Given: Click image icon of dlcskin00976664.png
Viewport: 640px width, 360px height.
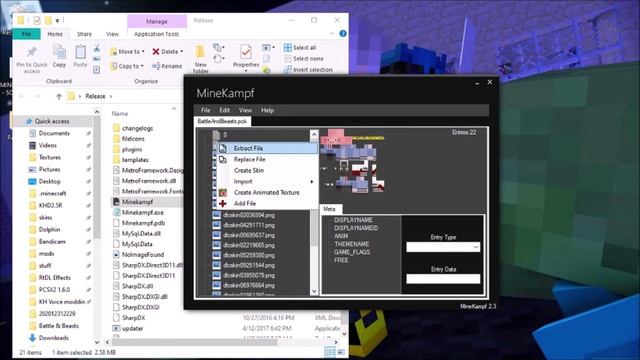Looking at the screenshot, I should pyautogui.click(x=216, y=285).
